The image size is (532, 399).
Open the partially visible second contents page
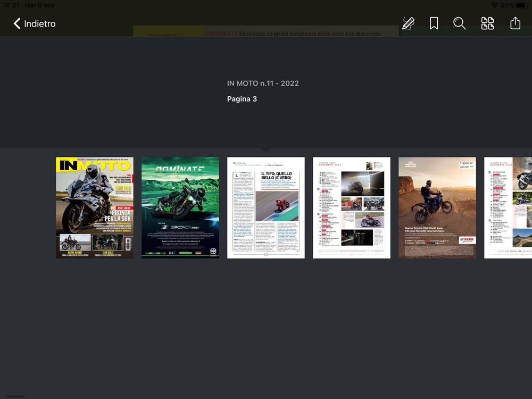[x=508, y=207]
